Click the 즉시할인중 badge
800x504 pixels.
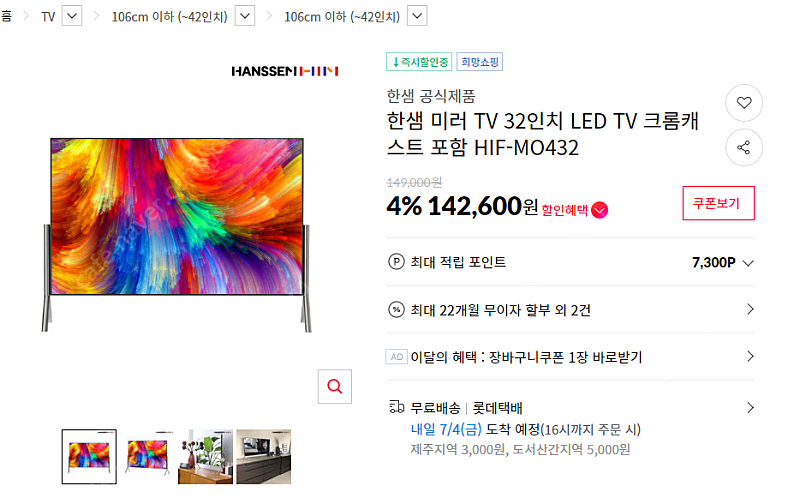pyautogui.click(x=419, y=62)
